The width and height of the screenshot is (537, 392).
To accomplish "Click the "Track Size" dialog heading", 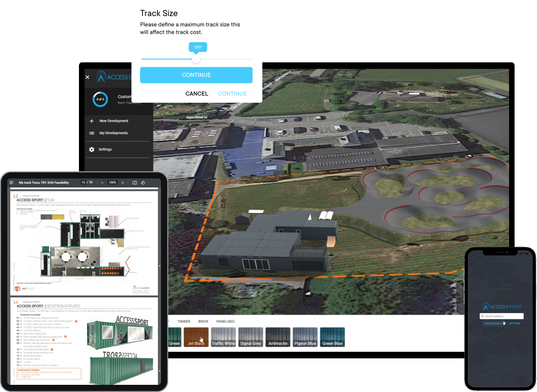I will (x=159, y=13).
